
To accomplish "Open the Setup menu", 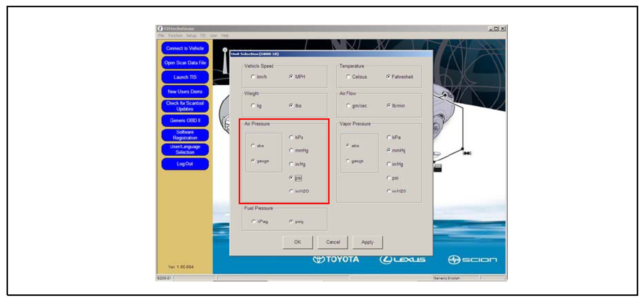I will (x=191, y=35).
